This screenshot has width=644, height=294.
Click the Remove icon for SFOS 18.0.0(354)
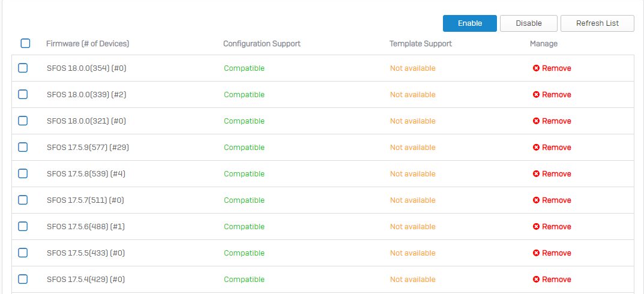(536, 68)
